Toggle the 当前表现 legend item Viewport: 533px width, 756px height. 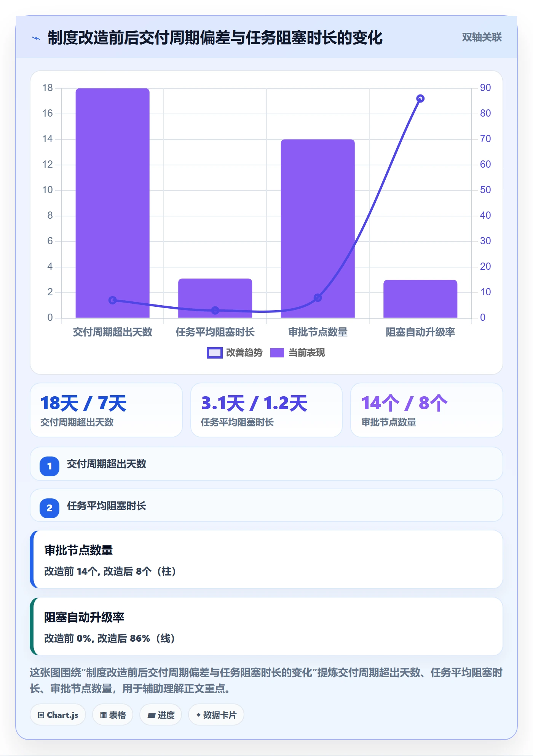(x=297, y=353)
